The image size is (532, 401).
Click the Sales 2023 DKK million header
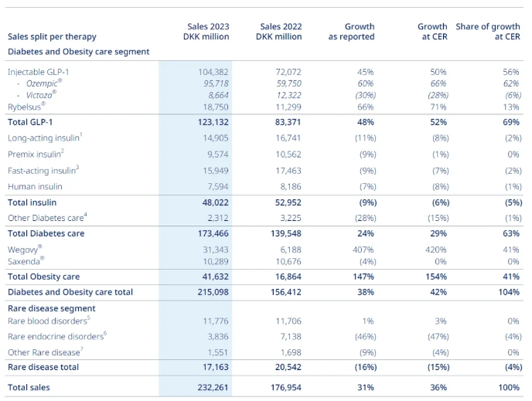pos(206,32)
